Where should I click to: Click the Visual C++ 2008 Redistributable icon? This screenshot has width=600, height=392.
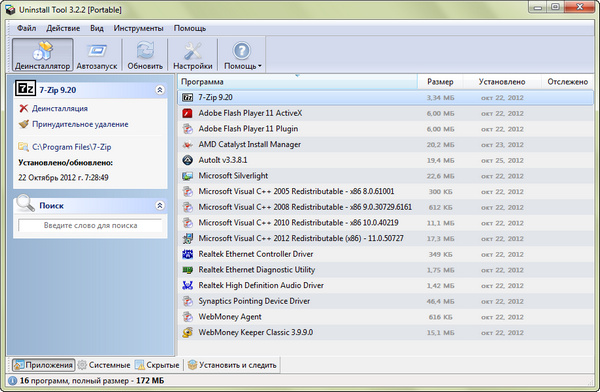click(x=188, y=207)
